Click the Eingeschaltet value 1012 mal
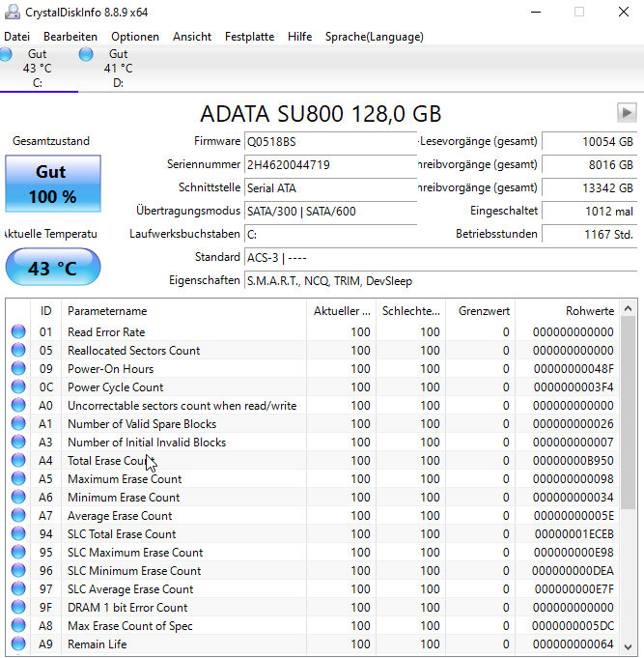 point(590,211)
